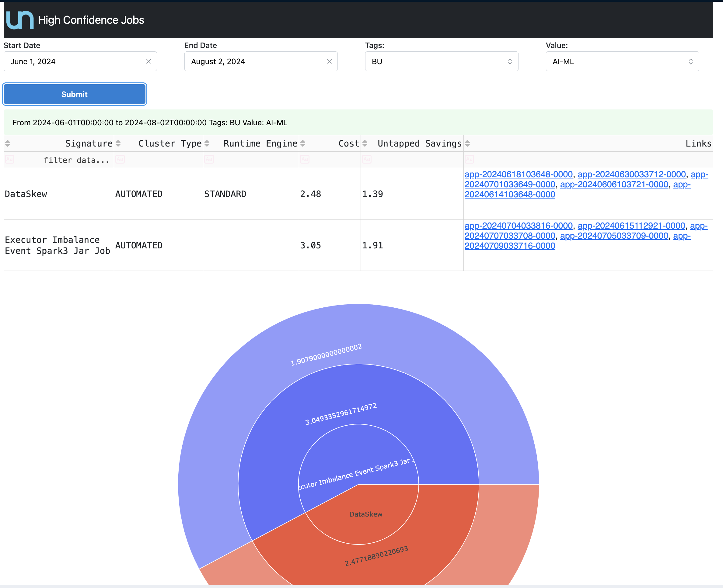Sort table by Cost column arrows
The image size is (723, 588).
303,144
